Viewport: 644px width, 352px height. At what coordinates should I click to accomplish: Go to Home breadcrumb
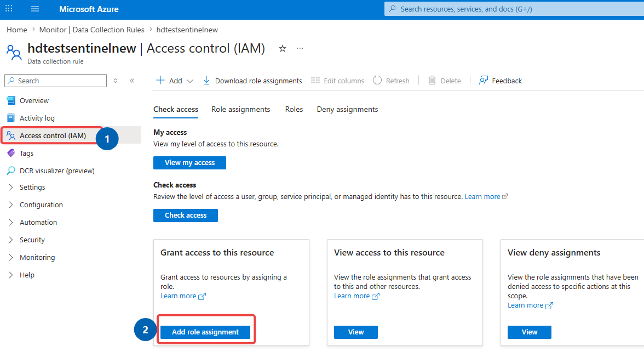(17, 30)
